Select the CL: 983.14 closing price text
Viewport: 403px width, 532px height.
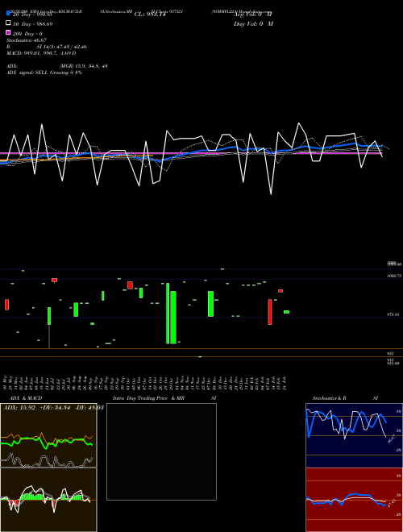pos(150,15)
